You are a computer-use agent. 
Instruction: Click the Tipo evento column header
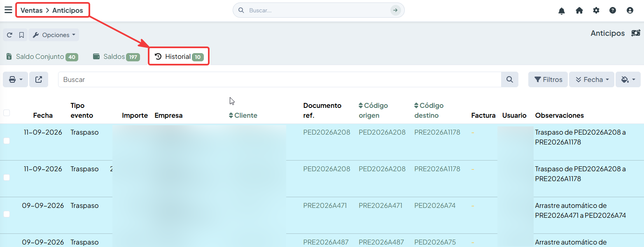(x=82, y=110)
